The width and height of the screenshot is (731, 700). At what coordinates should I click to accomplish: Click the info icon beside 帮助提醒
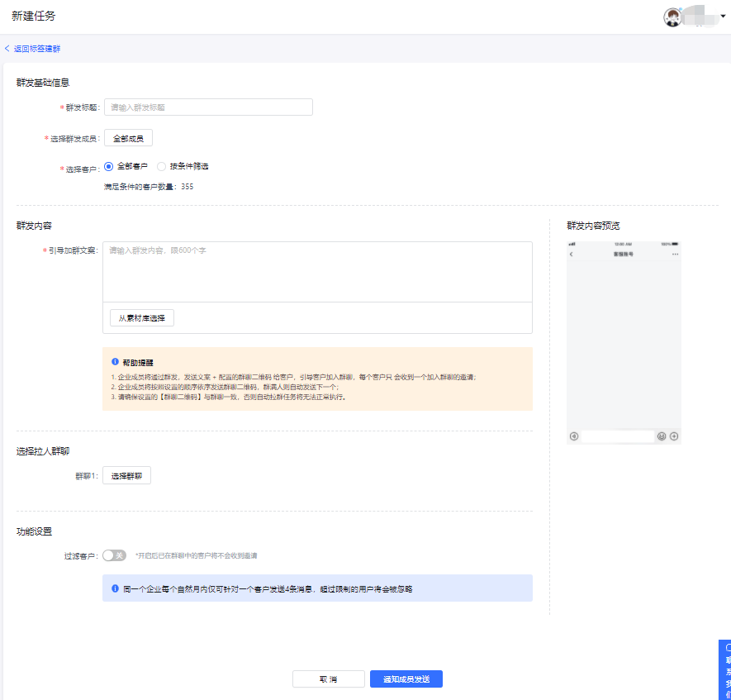coord(115,362)
